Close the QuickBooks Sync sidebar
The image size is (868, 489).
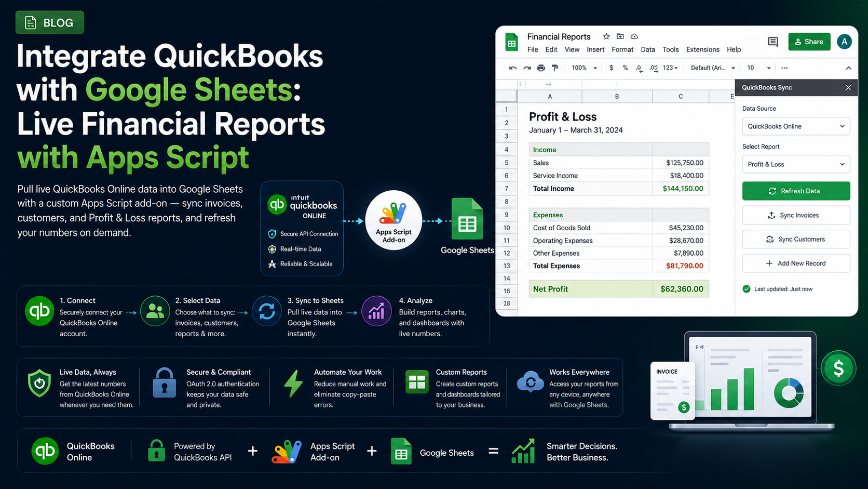coord(848,87)
